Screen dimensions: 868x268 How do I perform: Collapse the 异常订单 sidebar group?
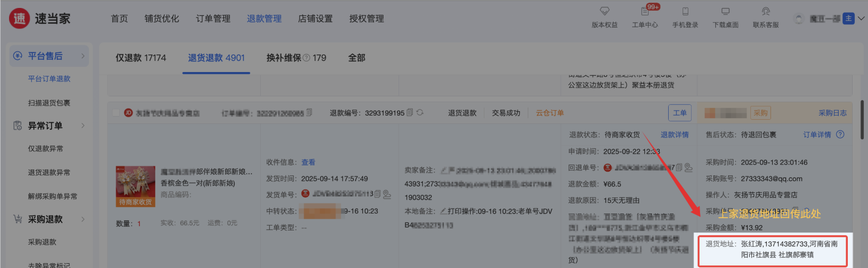(83, 126)
